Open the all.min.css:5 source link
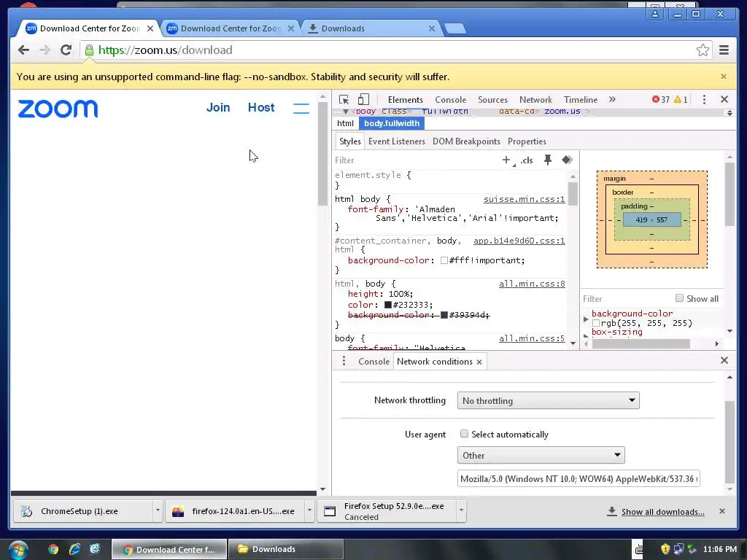Viewport: 747px width, 560px height. (532, 338)
